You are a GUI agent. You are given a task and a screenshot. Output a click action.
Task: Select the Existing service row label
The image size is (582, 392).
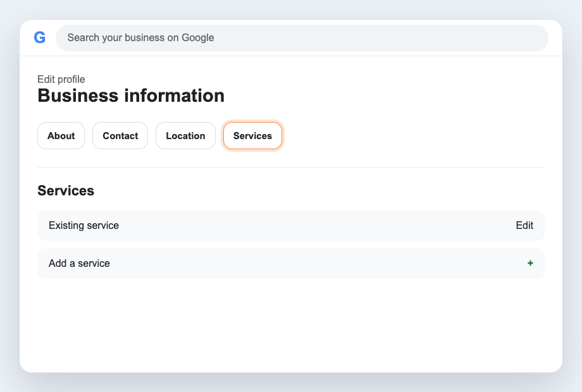click(84, 226)
